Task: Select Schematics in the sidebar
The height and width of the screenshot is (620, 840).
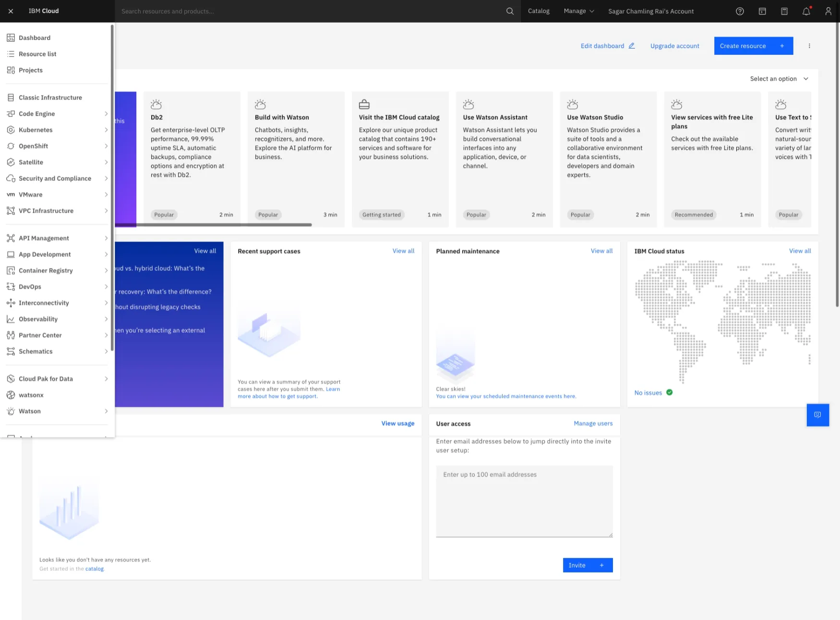Action: [57, 352]
